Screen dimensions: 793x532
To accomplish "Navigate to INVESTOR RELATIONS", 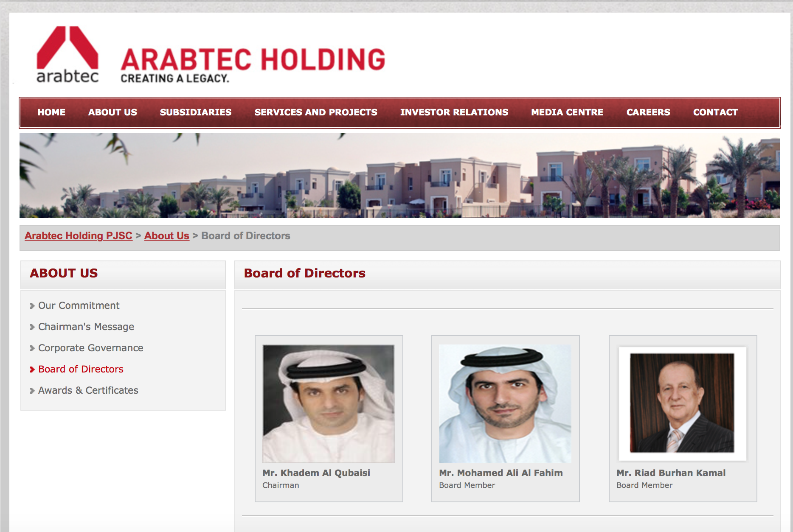I will [x=454, y=112].
